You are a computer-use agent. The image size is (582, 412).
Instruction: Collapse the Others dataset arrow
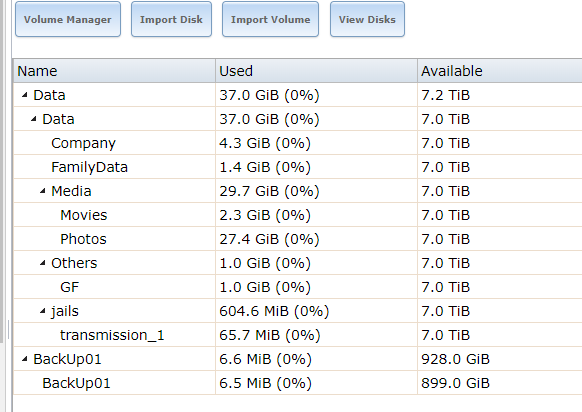click(43, 263)
